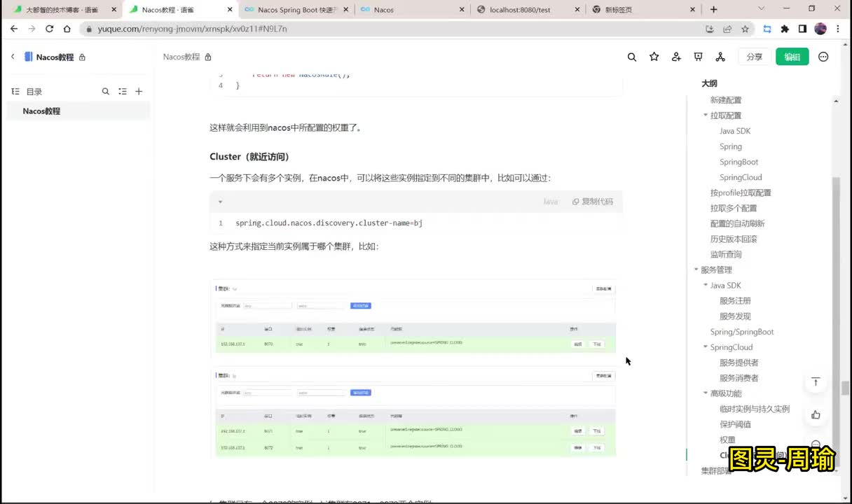Viewport: 852px width, 504px height.
Task: Click the cluster screenshot image
Action: [x=413, y=369]
